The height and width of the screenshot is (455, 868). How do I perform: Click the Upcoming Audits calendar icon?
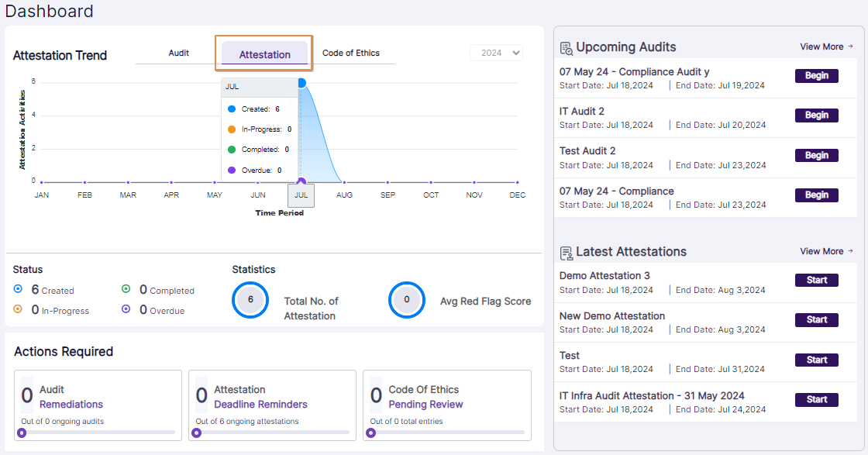click(x=565, y=47)
